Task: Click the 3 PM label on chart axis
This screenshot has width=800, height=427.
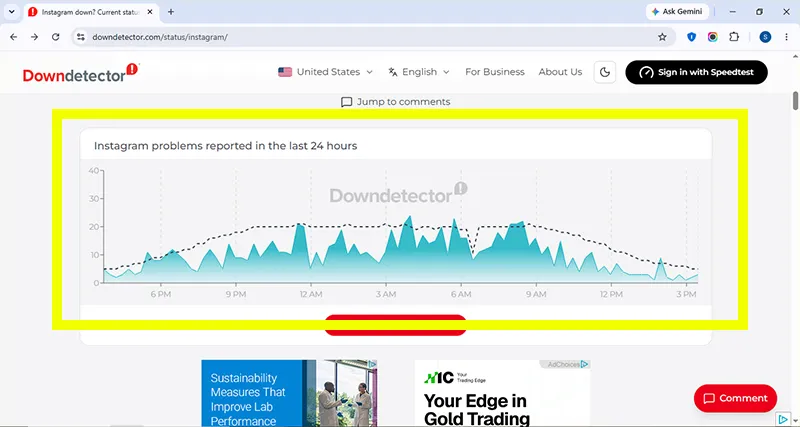Action: (x=686, y=294)
